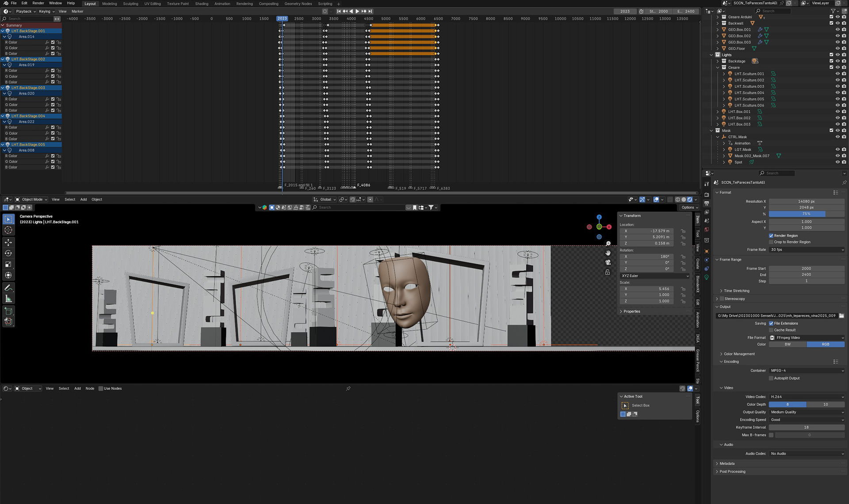This screenshot has width=849, height=504.
Task: Select the Move tool in viewport toolbar
Action: coord(8,242)
